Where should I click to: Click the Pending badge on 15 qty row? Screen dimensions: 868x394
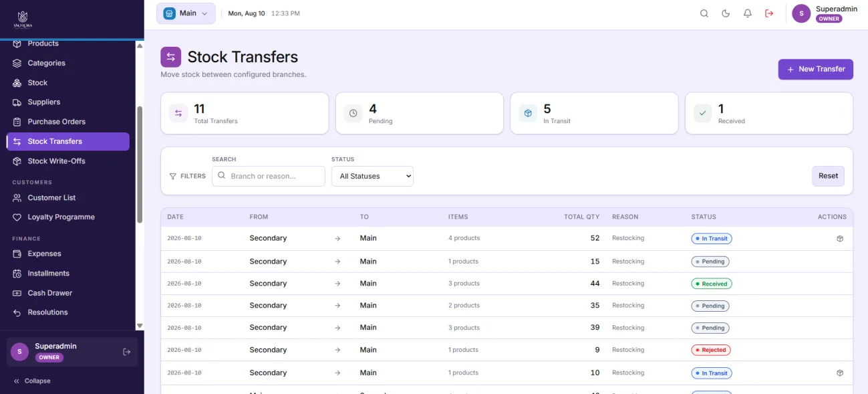[710, 262]
